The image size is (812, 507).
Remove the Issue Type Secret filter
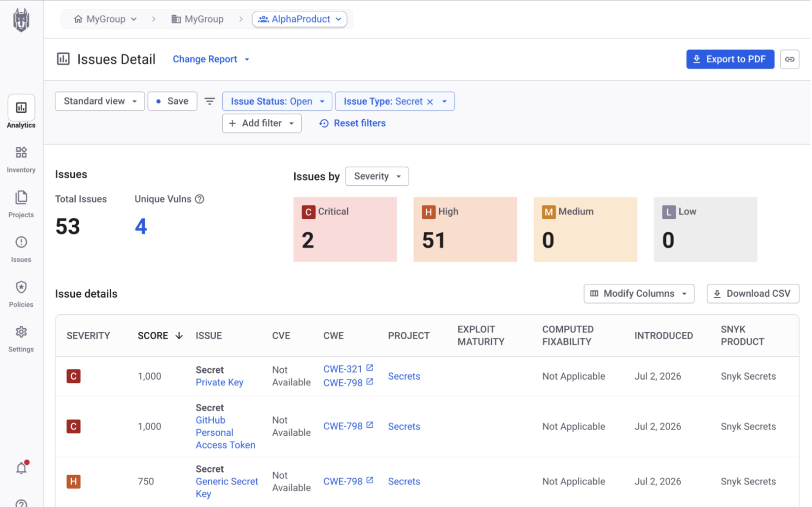coord(431,102)
